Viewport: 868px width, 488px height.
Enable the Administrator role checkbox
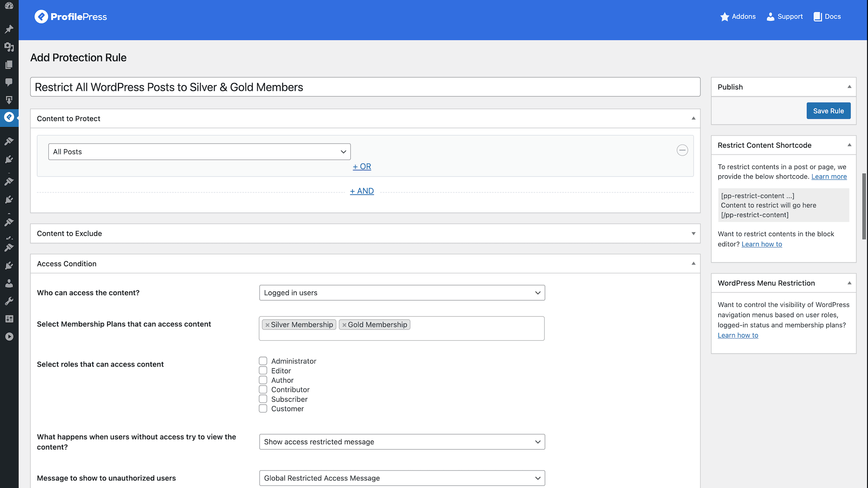click(x=263, y=361)
